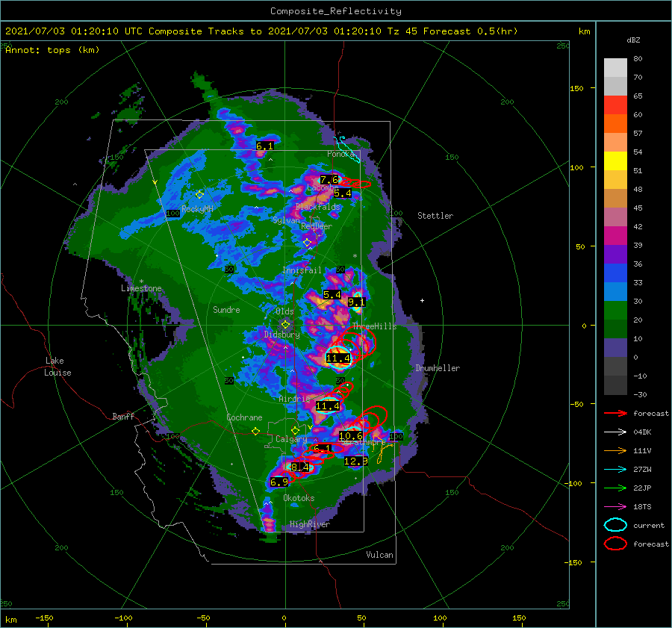672x628 pixels.
Task: Click the 6.1 storm top label left of Ponoka
Action: [264, 146]
